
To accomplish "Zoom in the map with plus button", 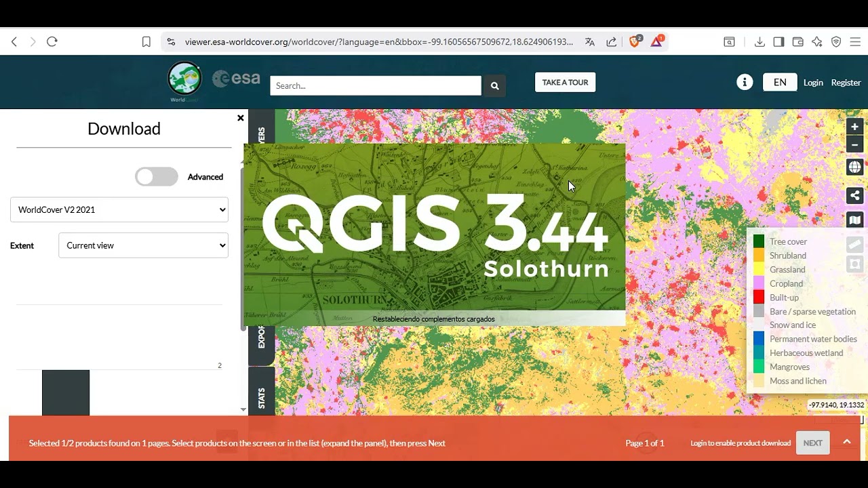I will pos(855,127).
